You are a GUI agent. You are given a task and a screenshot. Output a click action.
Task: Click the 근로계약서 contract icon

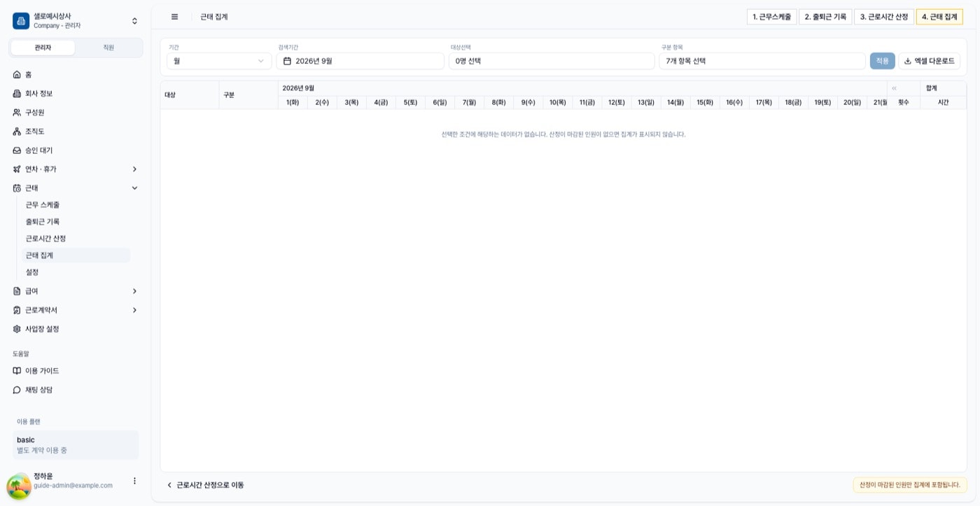[17, 309]
